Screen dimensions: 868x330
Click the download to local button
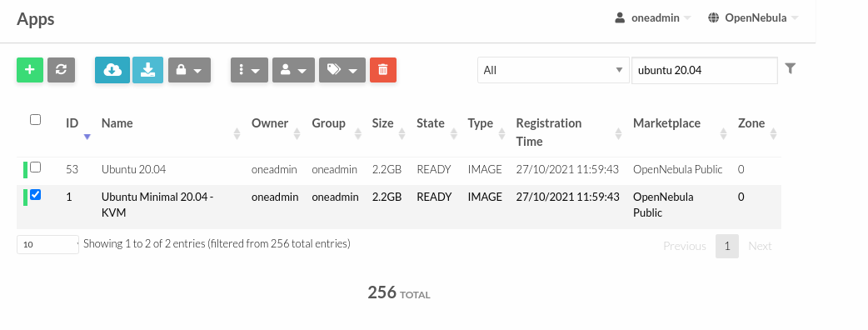[147, 70]
